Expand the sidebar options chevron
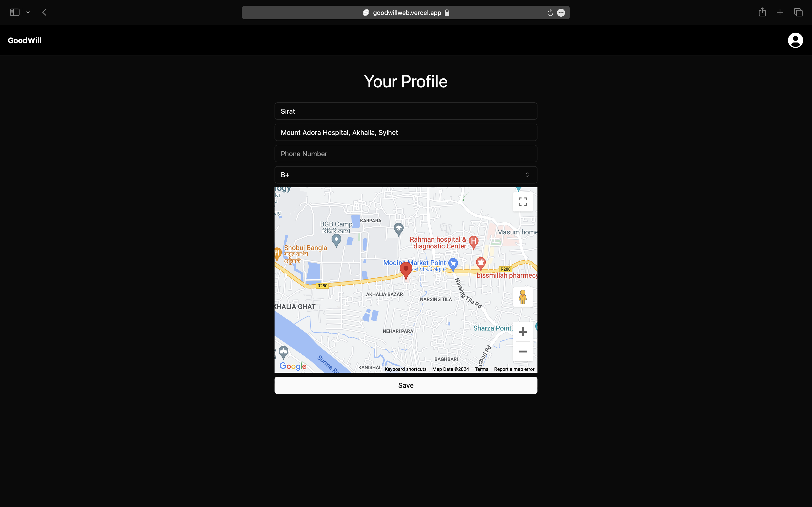The width and height of the screenshot is (812, 507). pos(28,12)
